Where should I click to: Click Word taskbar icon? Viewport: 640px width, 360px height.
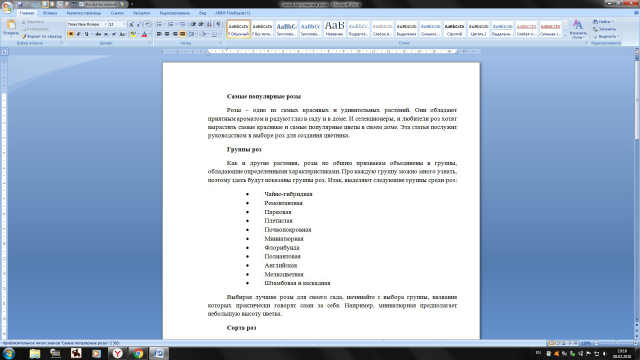[159, 353]
